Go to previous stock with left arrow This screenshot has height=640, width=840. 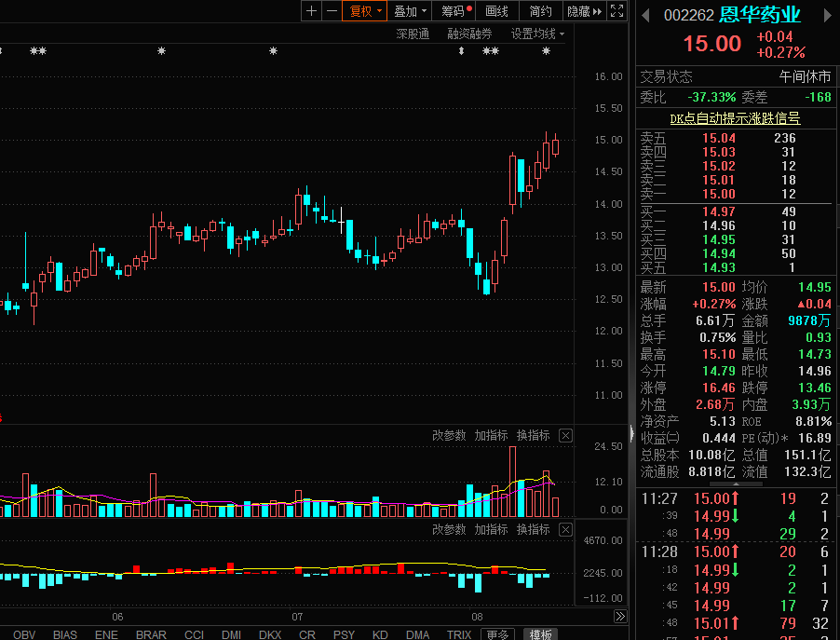point(644,14)
